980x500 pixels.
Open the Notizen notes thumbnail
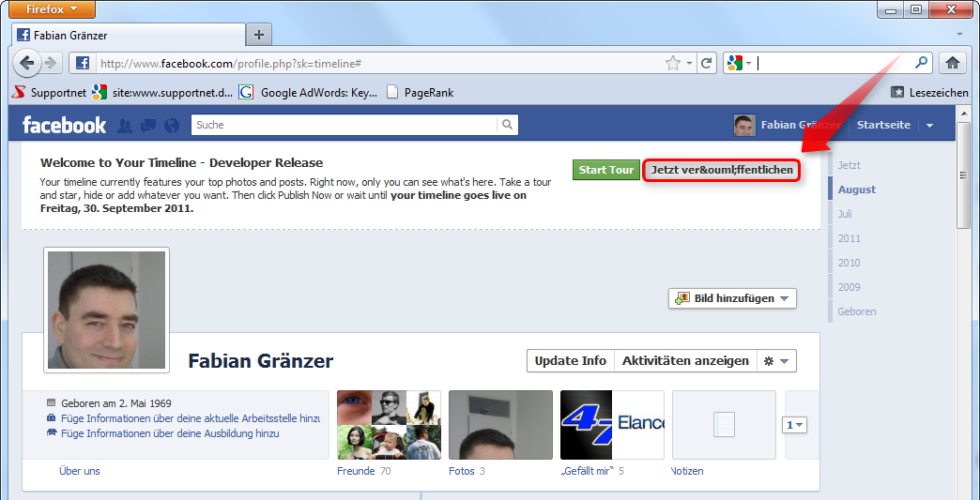(x=724, y=425)
